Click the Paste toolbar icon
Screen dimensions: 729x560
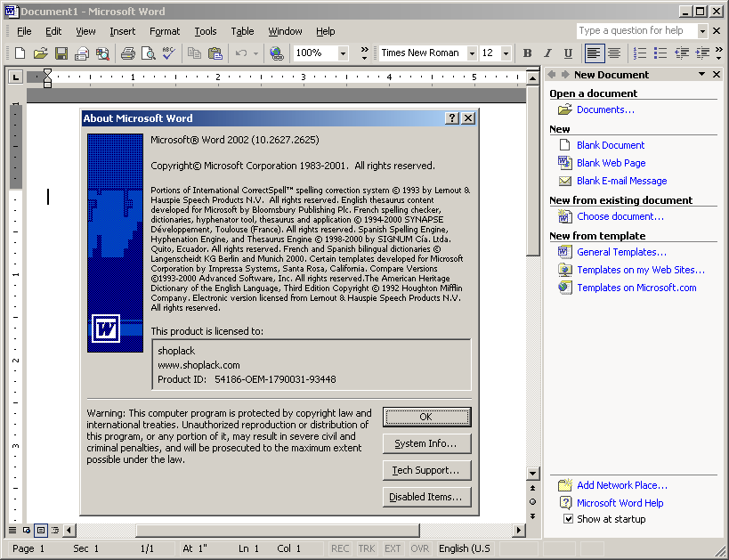click(215, 53)
